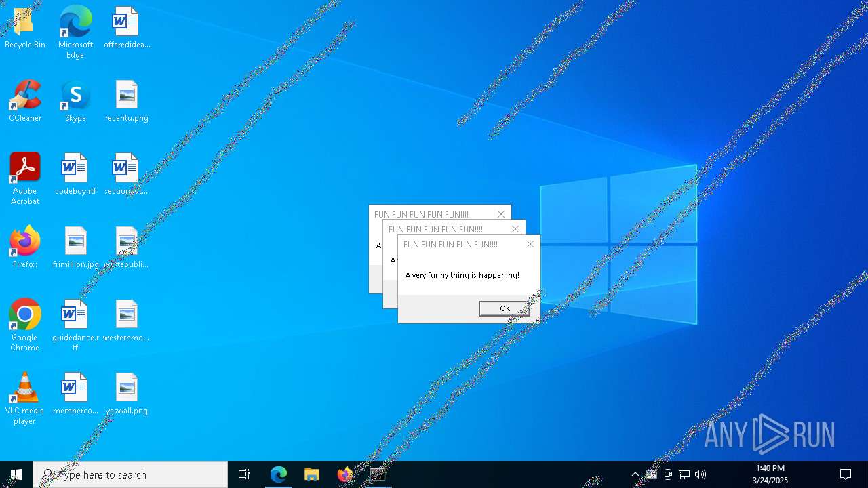Click the front dialog title bar text
This screenshot has height=488, width=868.
coord(450,244)
